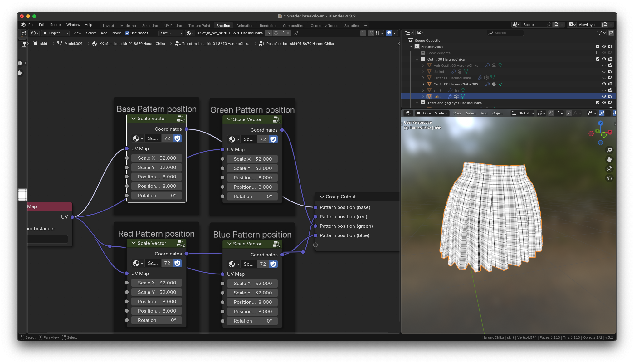Uncheck the Use Nodes checkbox
Viewport: 634px width, 364px height.
(127, 33)
